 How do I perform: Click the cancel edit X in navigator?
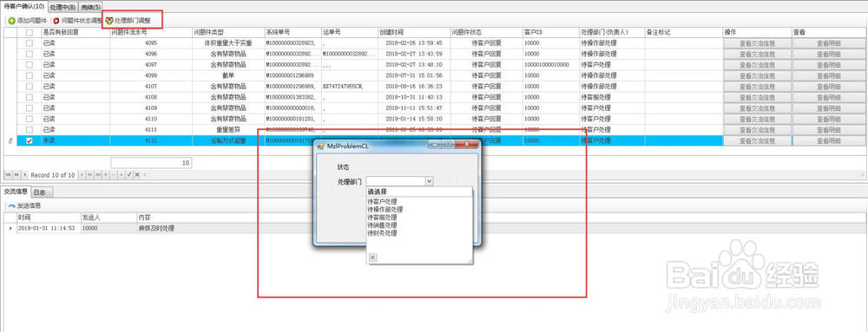(x=137, y=175)
